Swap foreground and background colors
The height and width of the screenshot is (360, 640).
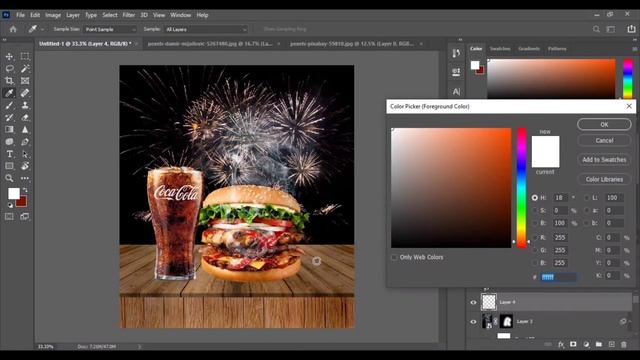pos(25,190)
